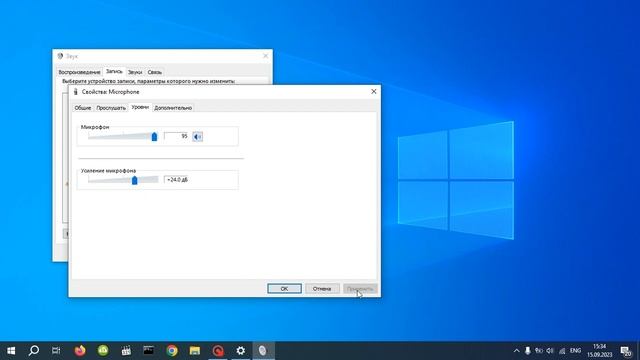Open volume control in system tray

(x=550, y=351)
